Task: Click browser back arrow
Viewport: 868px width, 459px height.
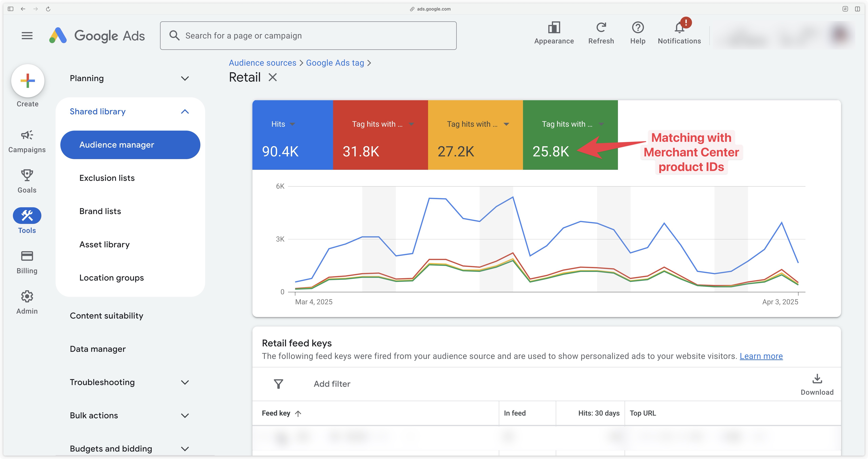Action: coord(23,9)
